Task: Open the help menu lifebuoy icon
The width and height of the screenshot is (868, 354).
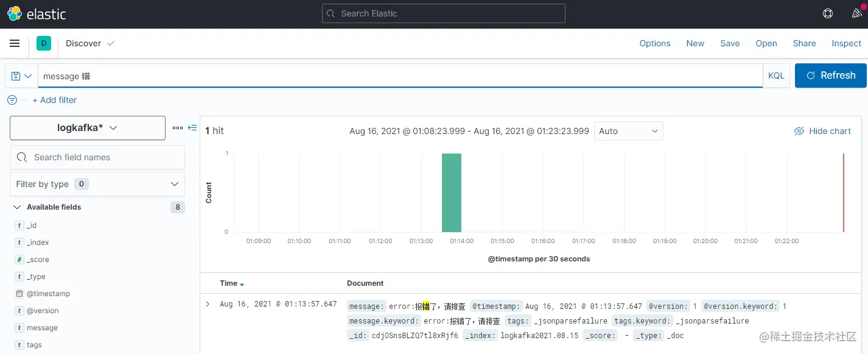Action: tap(827, 13)
